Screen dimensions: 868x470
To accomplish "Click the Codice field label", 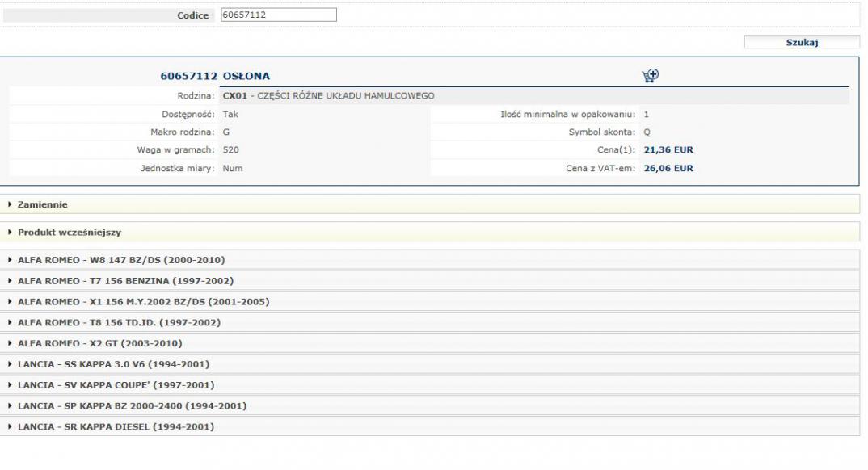I will tap(192, 15).
